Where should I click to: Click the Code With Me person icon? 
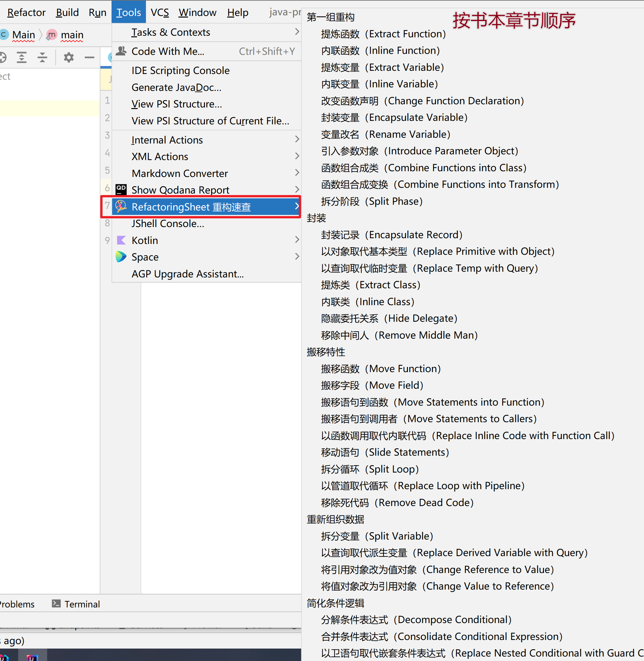coord(121,51)
